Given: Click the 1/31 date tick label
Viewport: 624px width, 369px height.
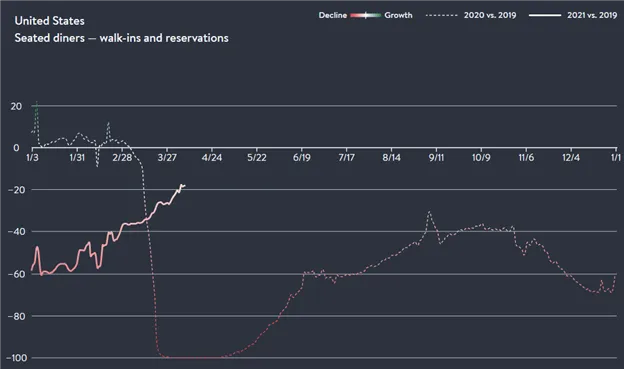Looking at the screenshot, I should pos(77,158).
